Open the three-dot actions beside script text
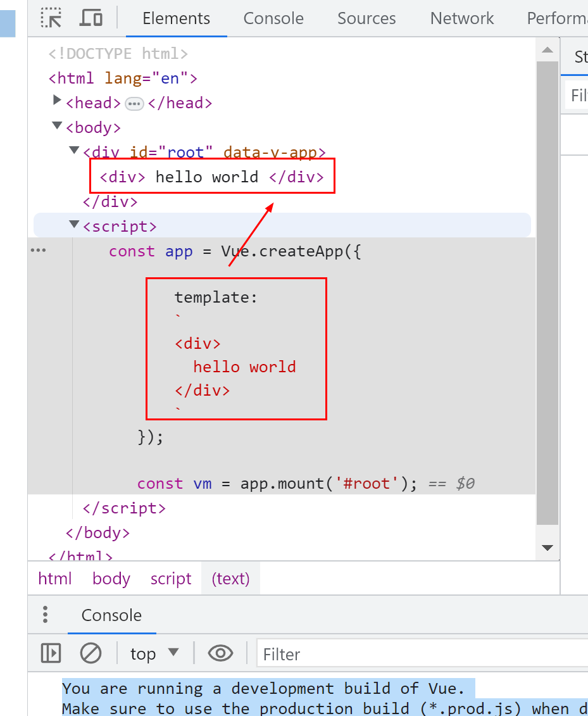The width and height of the screenshot is (588, 716). tap(39, 250)
